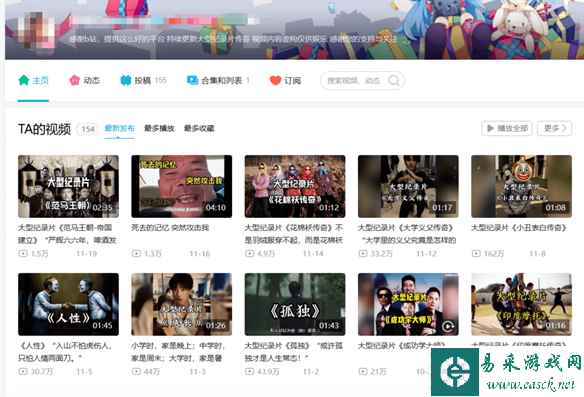The width and height of the screenshot is (584, 397).
Task: Sort videos by 最新发布
Action: click(119, 128)
